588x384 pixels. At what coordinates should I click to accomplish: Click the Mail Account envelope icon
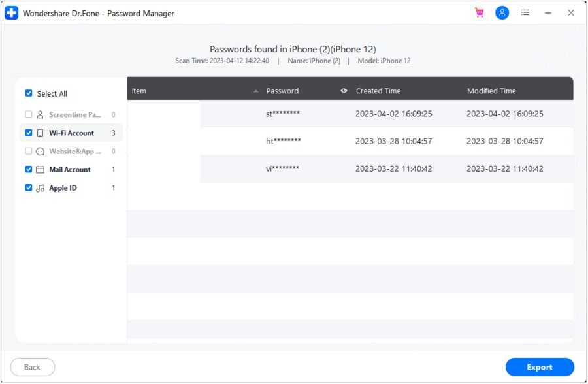click(40, 170)
